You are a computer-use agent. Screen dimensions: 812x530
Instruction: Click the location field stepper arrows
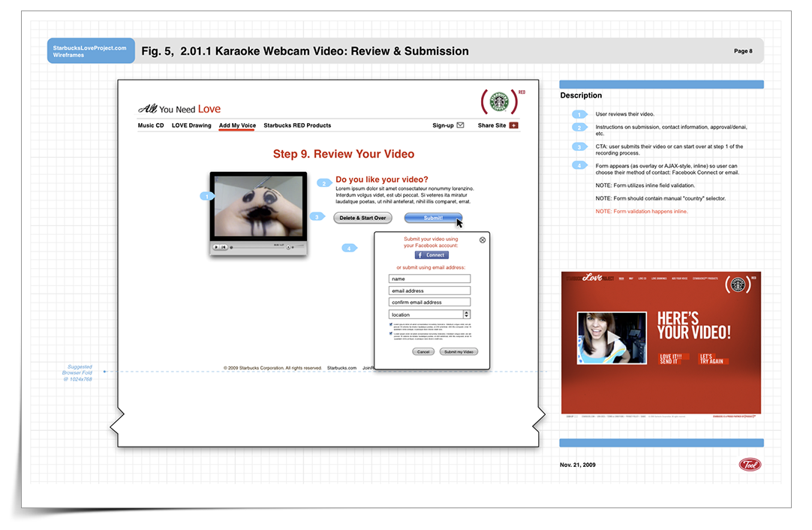click(x=467, y=315)
